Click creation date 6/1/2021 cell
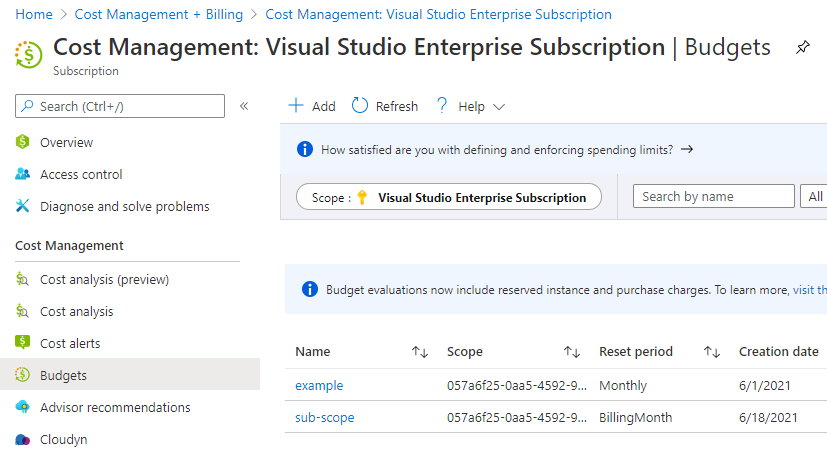827x454 pixels. 764,385
